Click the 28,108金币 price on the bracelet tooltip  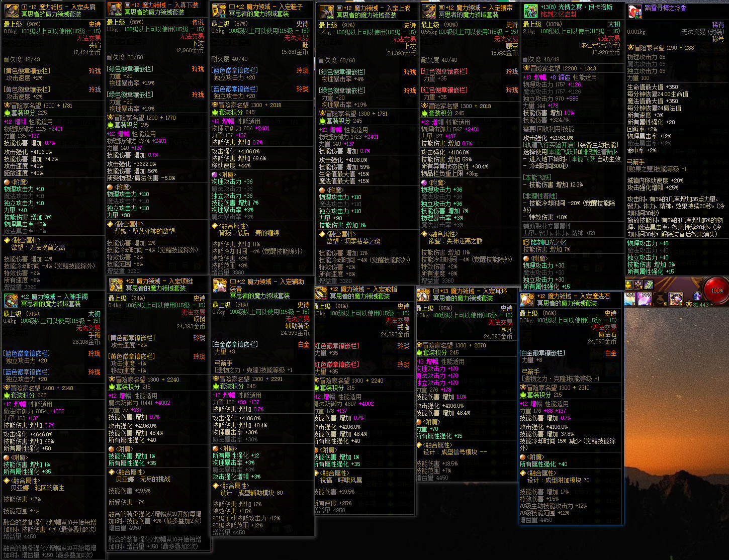87,342
